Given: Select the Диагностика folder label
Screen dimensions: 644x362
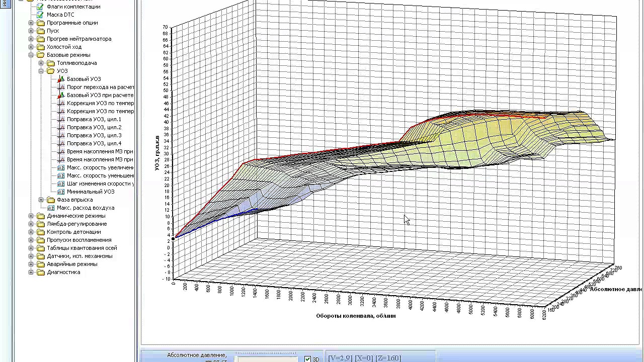Looking at the screenshot, I should pyautogui.click(x=63, y=272).
